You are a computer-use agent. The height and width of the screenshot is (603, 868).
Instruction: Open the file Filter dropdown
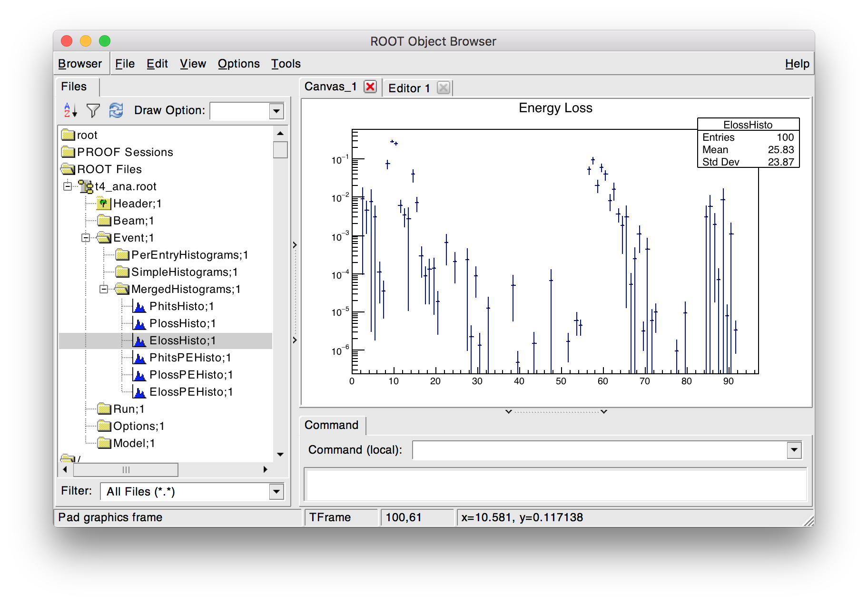[x=276, y=491]
